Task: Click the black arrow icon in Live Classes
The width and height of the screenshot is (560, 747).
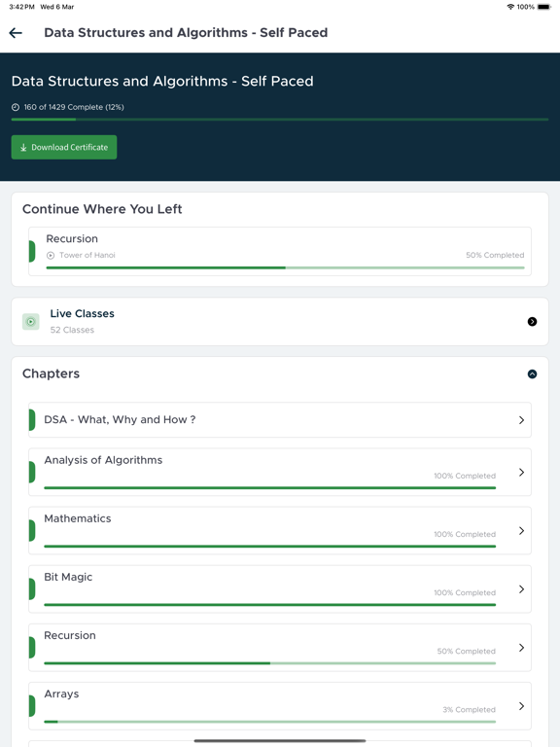Action: click(533, 322)
